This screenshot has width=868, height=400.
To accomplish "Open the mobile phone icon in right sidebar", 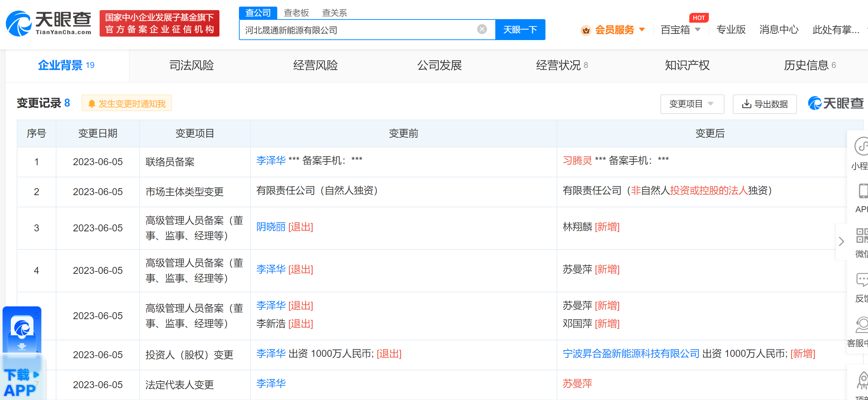I will (x=863, y=191).
